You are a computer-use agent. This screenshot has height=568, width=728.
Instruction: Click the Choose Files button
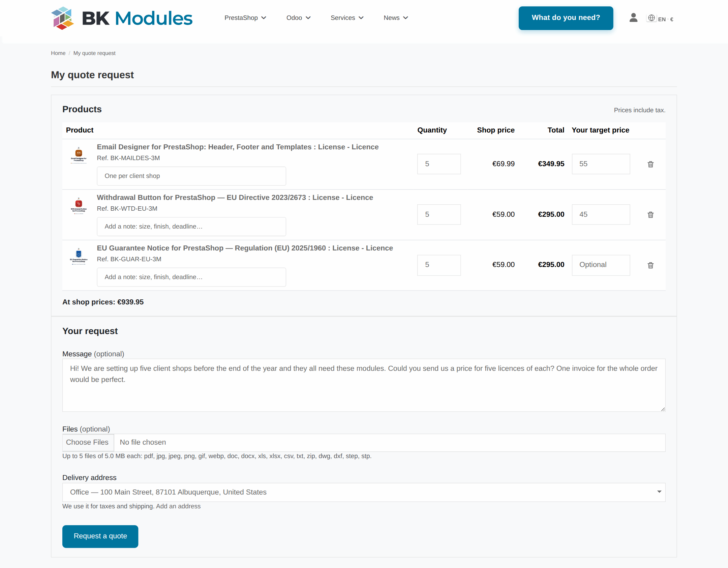[x=88, y=442]
